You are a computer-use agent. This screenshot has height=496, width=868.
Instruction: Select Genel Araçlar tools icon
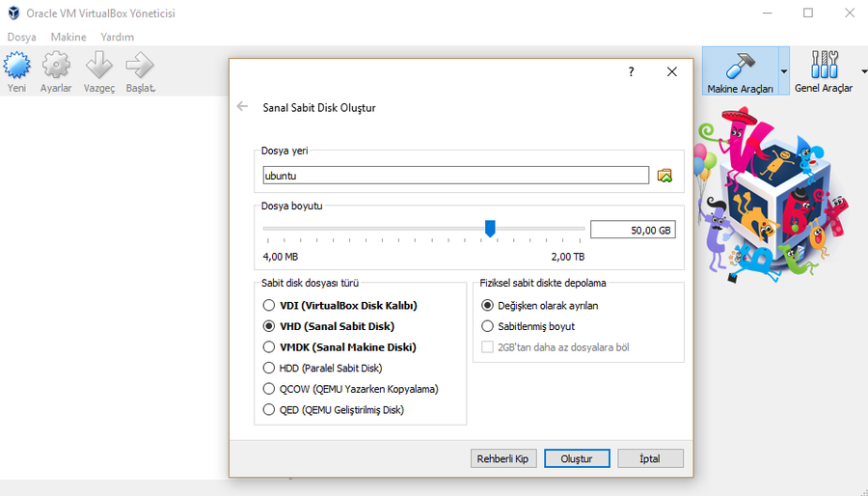(x=823, y=65)
